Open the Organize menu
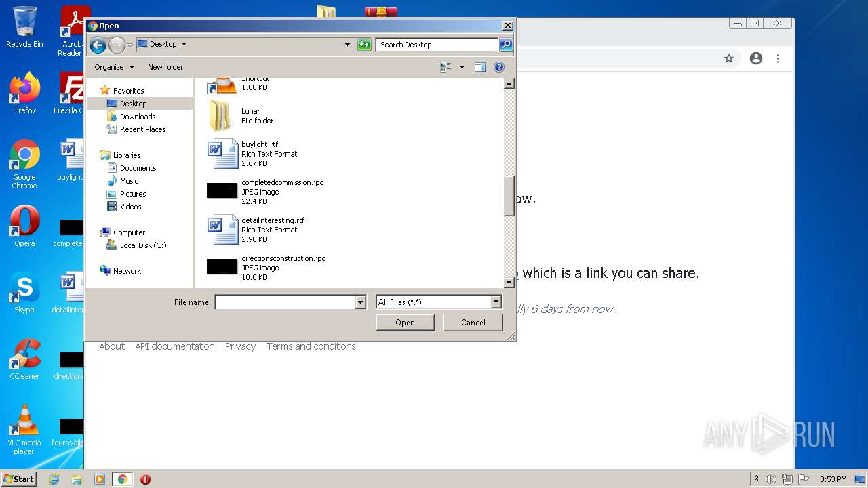 click(114, 67)
